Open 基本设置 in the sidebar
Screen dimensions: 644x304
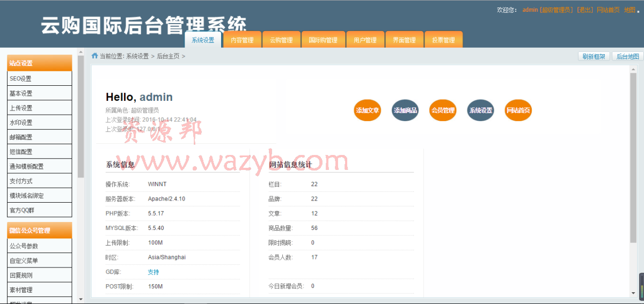click(40, 93)
